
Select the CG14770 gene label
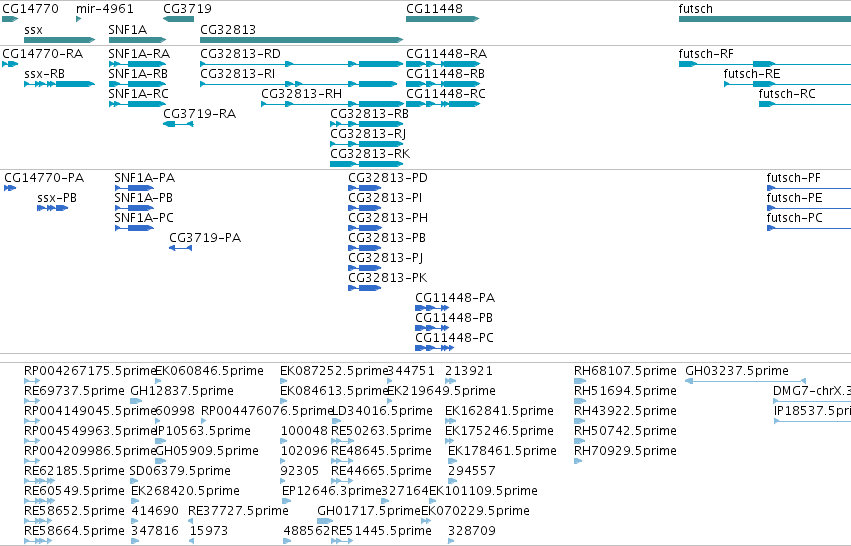pyautogui.click(x=30, y=9)
